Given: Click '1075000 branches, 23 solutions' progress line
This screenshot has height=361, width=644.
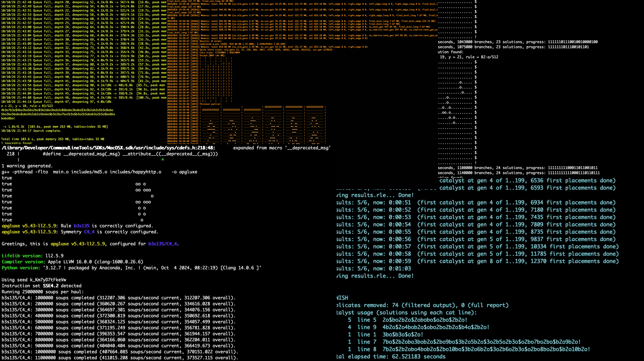Looking at the screenshot, I should tap(513, 47).
